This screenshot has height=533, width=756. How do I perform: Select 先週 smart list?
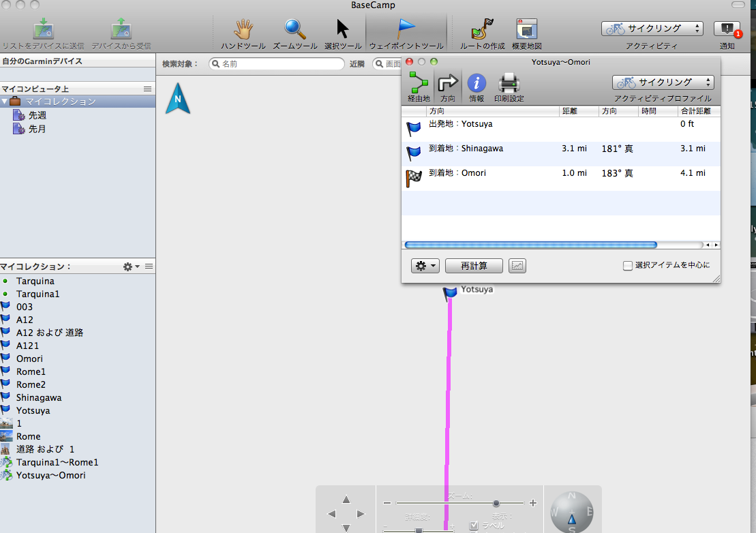point(37,115)
